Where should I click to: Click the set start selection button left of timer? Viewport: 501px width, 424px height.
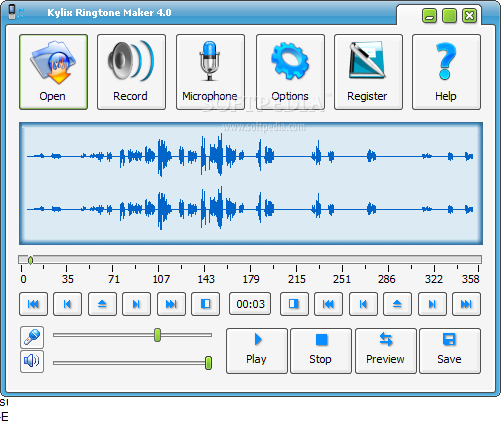(205, 304)
